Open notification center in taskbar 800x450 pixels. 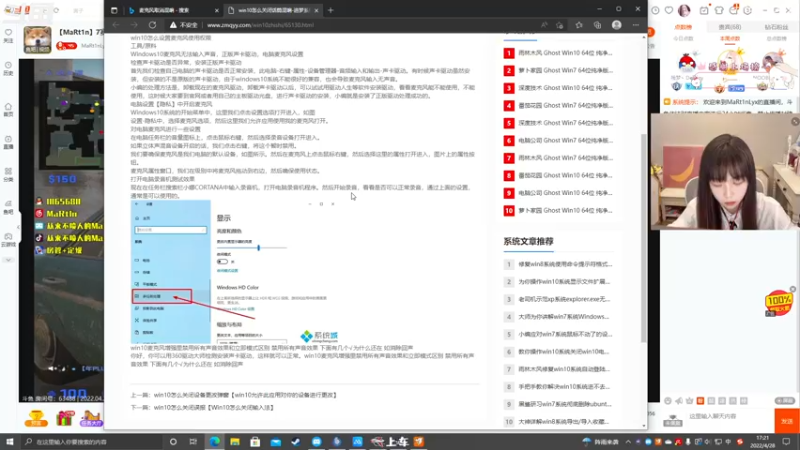click(786, 441)
